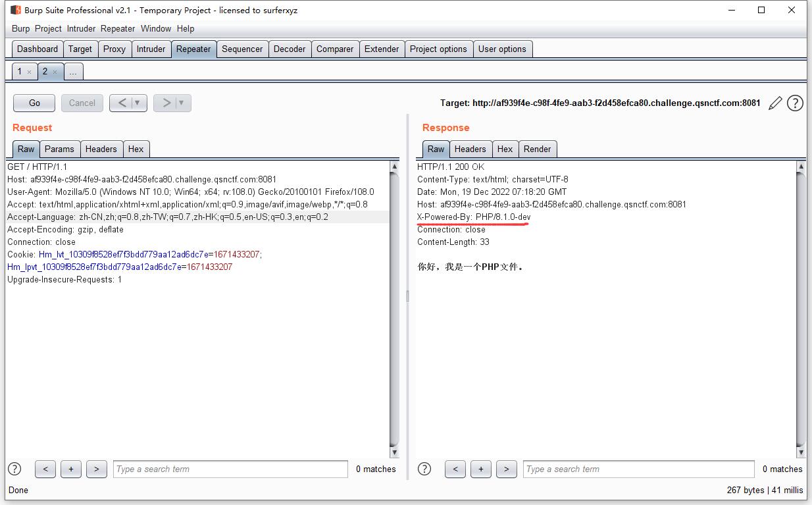Switch to the Extender tab
Viewport: 812px width, 505px height.
tap(382, 49)
